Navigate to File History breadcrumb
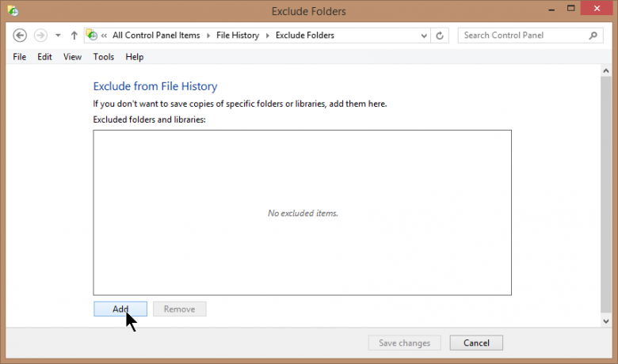The image size is (618, 364). click(238, 36)
